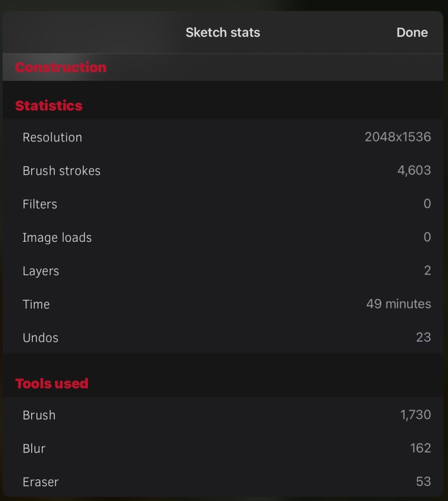Screen dimensions: 448x501
Task: Click the 49 minutes time value
Action: 398,304
